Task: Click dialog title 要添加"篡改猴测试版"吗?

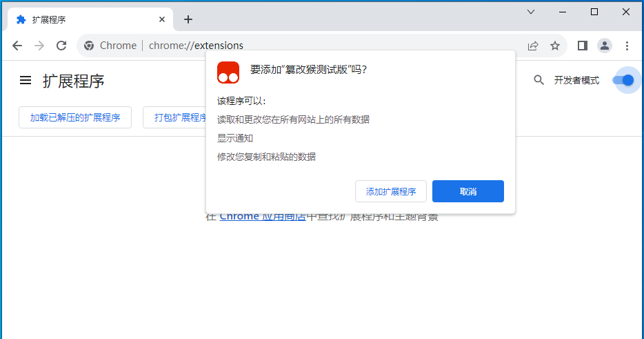Action: pos(308,70)
